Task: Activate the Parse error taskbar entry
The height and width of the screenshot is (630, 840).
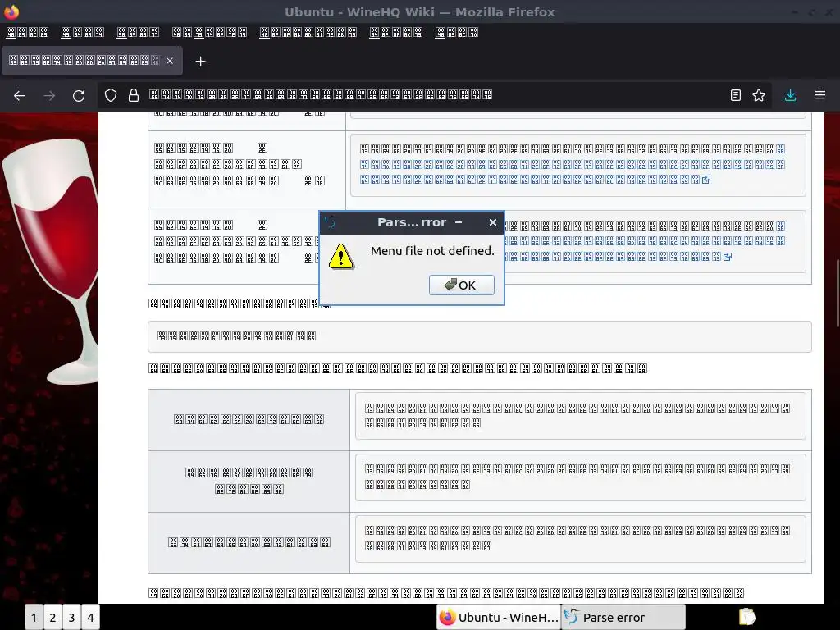Action: pyautogui.click(x=623, y=618)
